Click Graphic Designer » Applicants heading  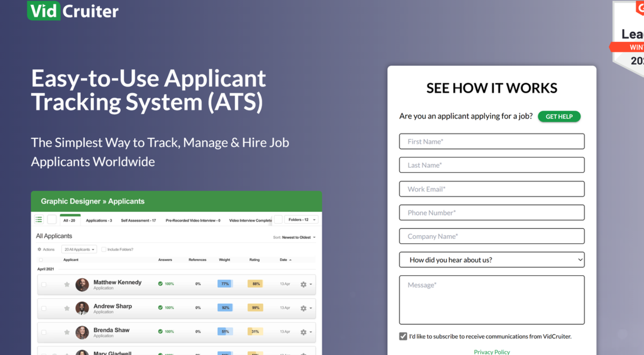tap(93, 201)
